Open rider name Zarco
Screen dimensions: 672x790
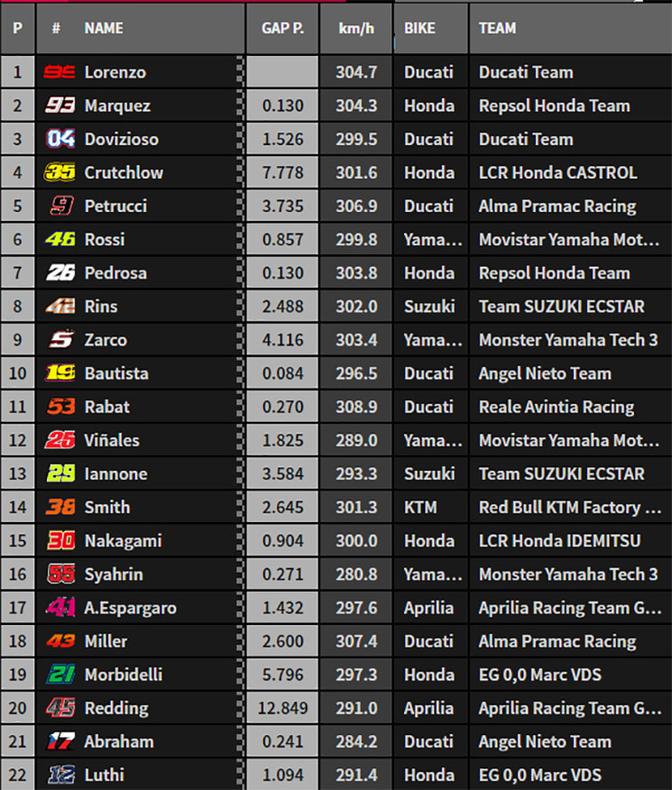(106, 340)
